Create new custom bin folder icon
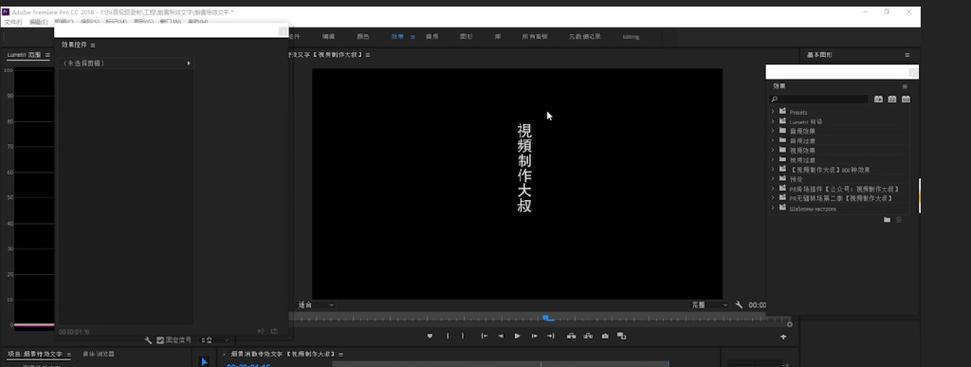 tap(887, 220)
